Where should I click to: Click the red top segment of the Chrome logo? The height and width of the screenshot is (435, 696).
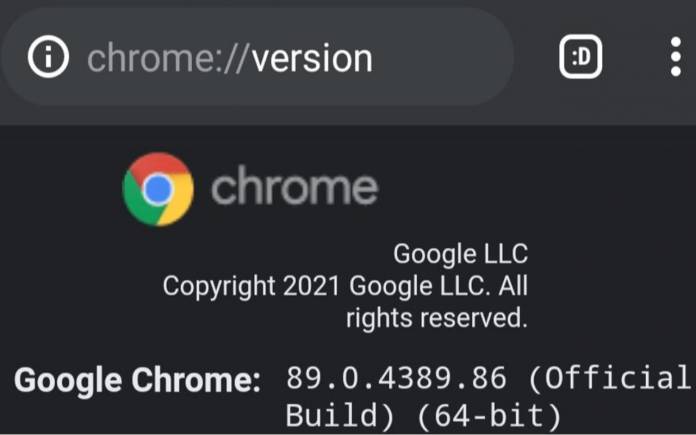tap(159, 164)
